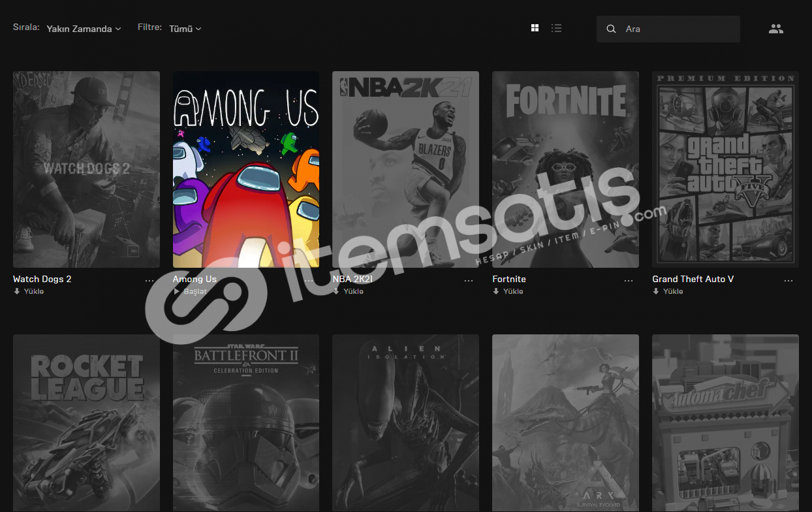Install Fortnite via Yükle
This screenshot has height=512, width=812.
[508, 291]
